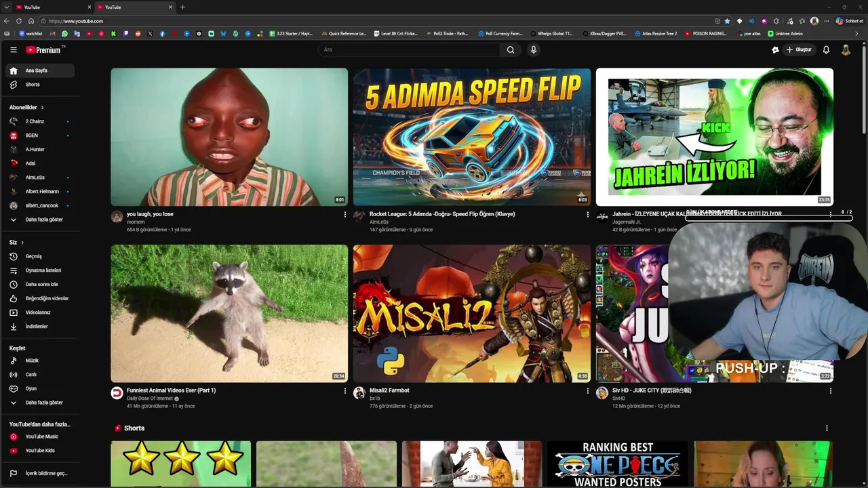Open Oynatma listeleri playlists
The height and width of the screenshot is (488, 868).
click(40, 270)
